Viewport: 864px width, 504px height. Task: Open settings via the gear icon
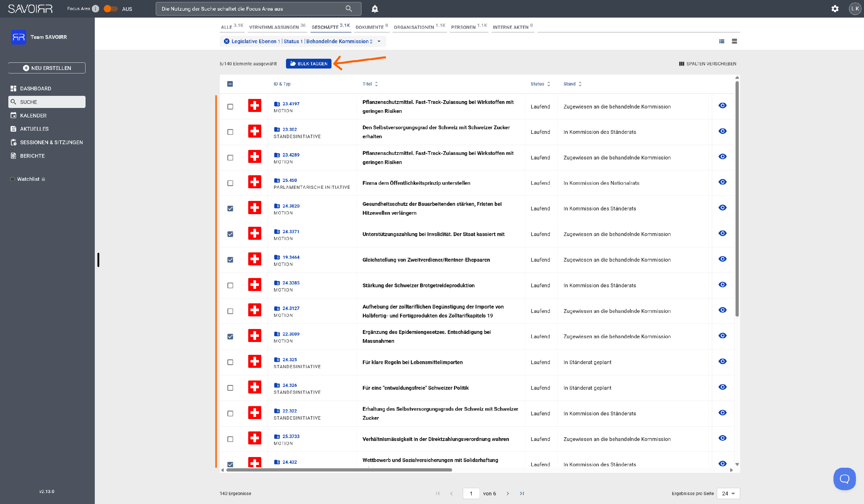point(835,9)
